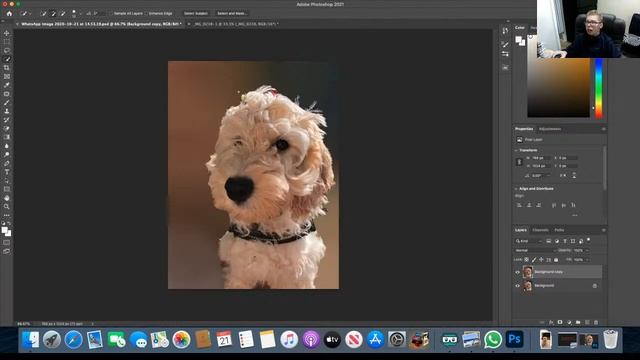The width and height of the screenshot is (640, 360).
Task: Toggle Lock transparent pixels
Action: pyautogui.click(x=527, y=260)
